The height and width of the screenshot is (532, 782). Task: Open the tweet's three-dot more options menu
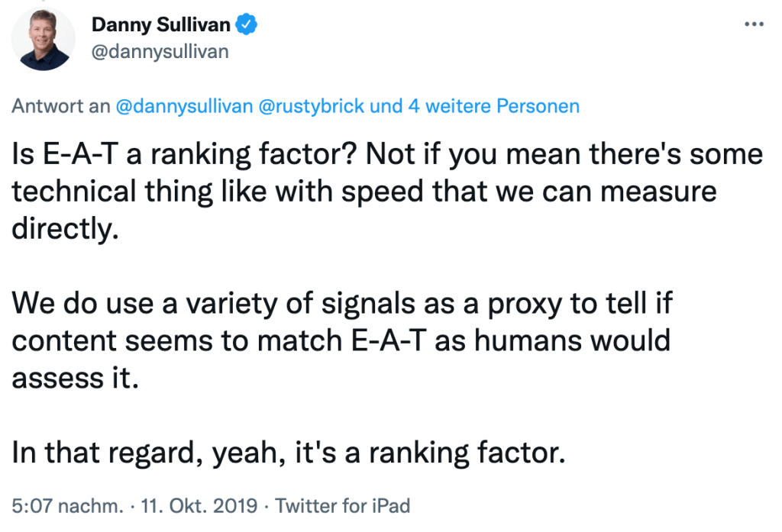tap(753, 24)
